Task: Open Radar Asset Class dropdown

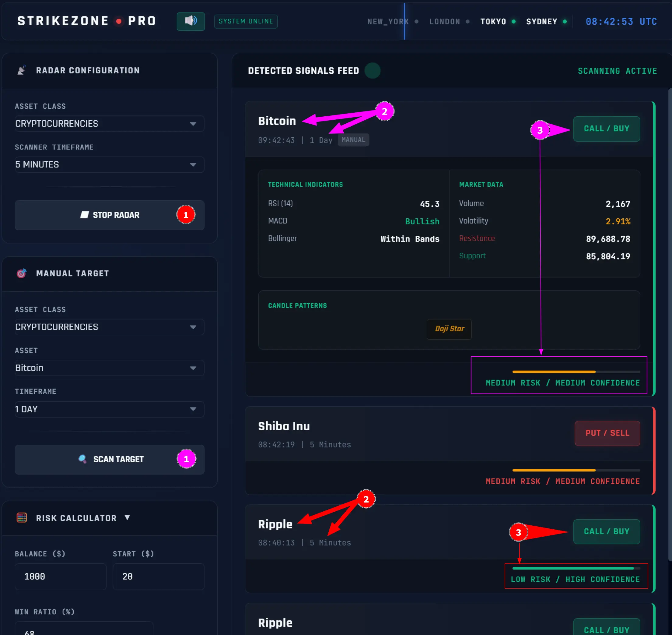Action: click(x=109, y=124)
